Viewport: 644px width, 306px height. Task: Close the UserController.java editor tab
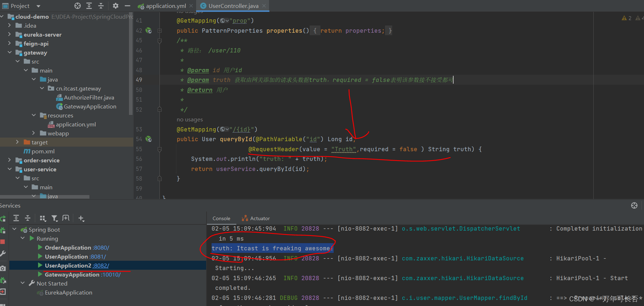click(x=264, y=6)
